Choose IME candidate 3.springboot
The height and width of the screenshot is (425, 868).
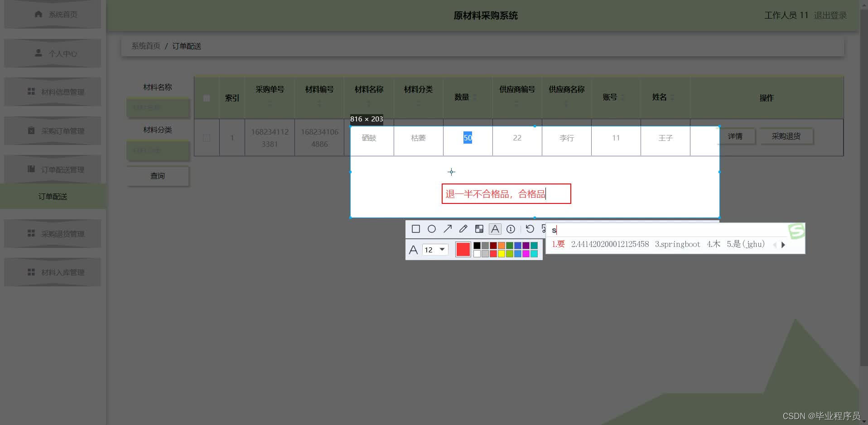[x=677, y=244]
